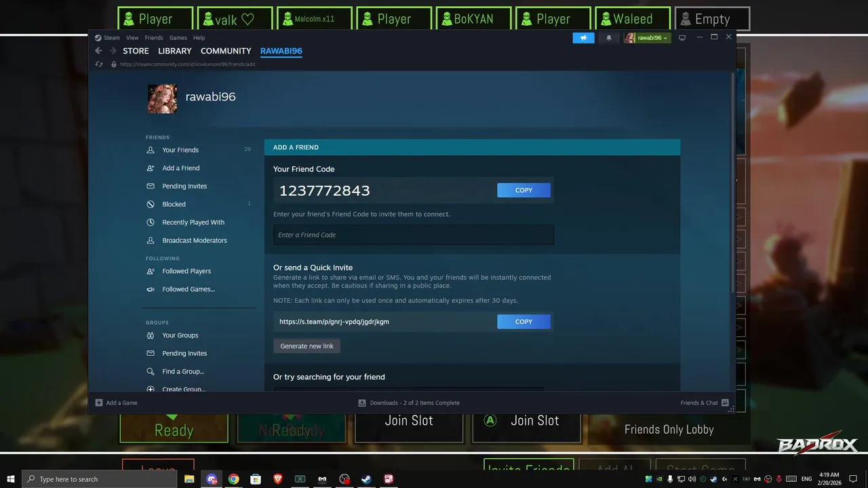
Task: Click the s.team quick invite link text
Action: (334, 322)
